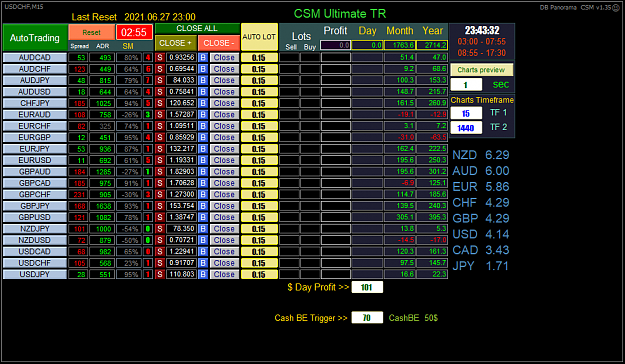Click the 0.15 lot field for USDJPY

[259, 274]
